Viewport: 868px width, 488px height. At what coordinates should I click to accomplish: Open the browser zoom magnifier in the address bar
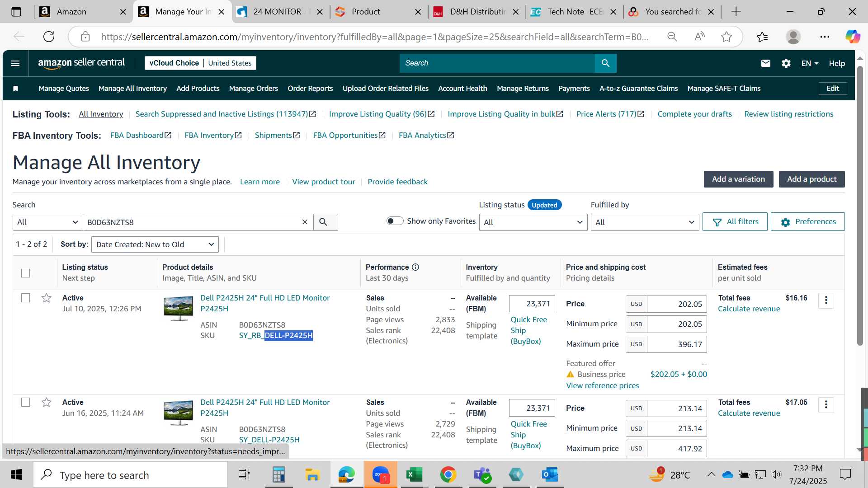[672, 37]
